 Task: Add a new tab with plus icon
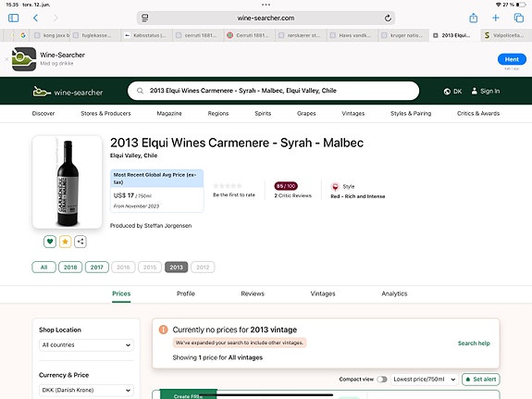point(496,18)
